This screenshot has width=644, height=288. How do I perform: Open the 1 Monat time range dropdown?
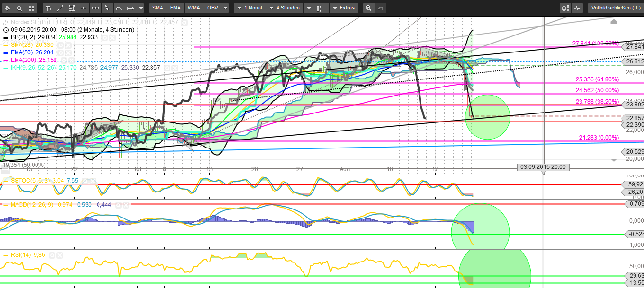point(250,8)
